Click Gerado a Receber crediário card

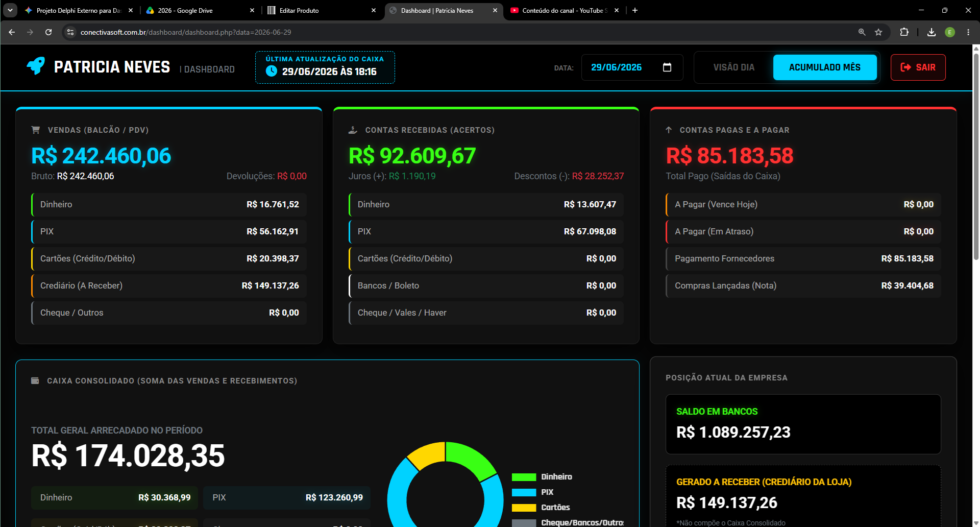(x=803, y=496)
